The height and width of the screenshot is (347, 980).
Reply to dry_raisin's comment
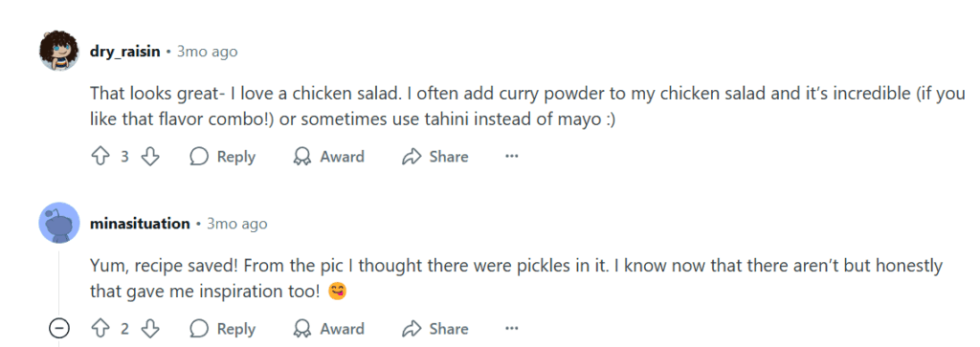click(222, 156)
